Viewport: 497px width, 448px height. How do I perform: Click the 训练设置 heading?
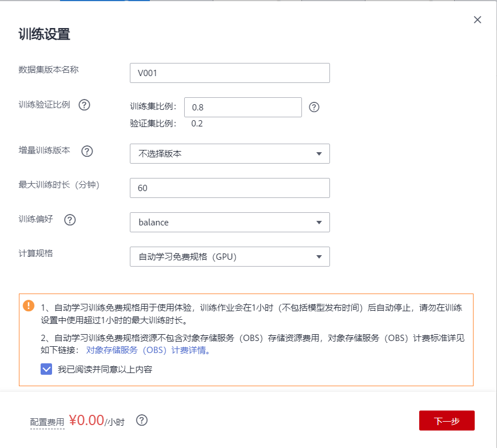45,34
